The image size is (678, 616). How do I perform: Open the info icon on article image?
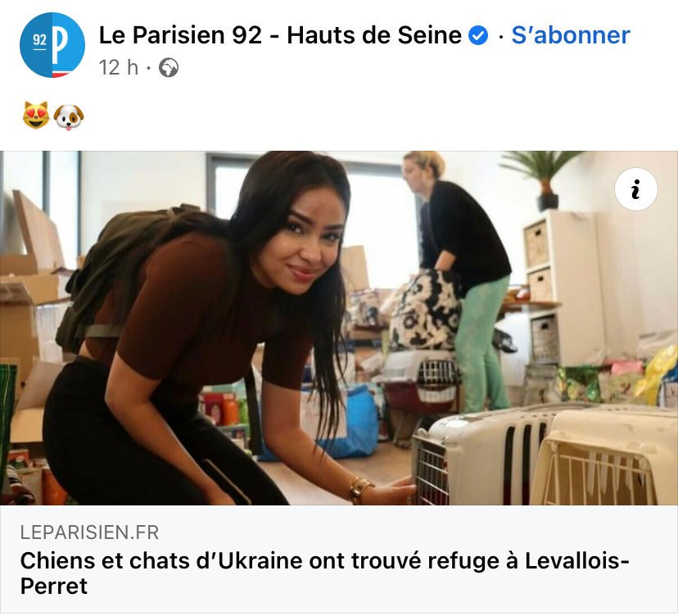tap(635, 189)
